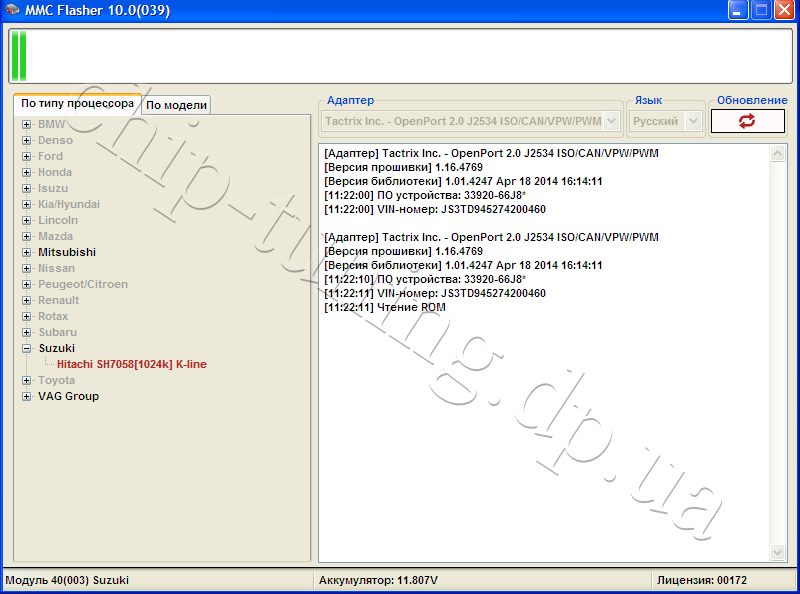This screenshot has width=800, height=594.
Task: Minimize the MMC Flasher window
Action: click(738, 10)
